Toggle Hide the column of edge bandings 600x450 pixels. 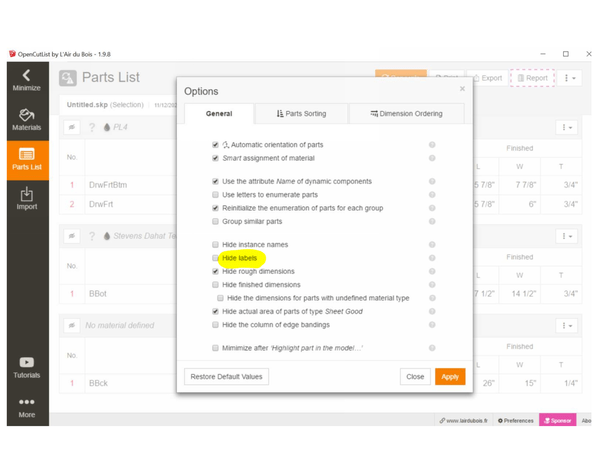tap(215, 325)
